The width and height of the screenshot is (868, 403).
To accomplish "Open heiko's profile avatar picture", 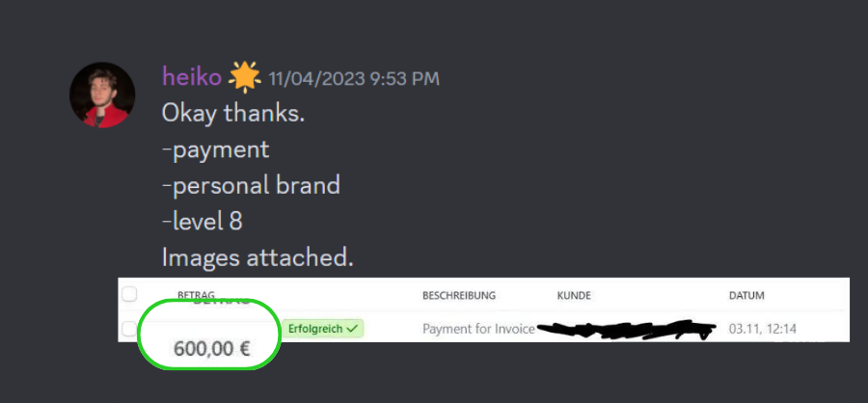I will point(102,94).
